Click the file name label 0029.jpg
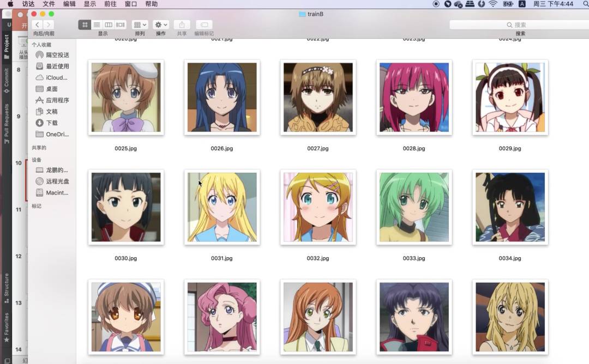Image resolution: width=589 pixels, height=364 pixels. [x=510, y=148]
